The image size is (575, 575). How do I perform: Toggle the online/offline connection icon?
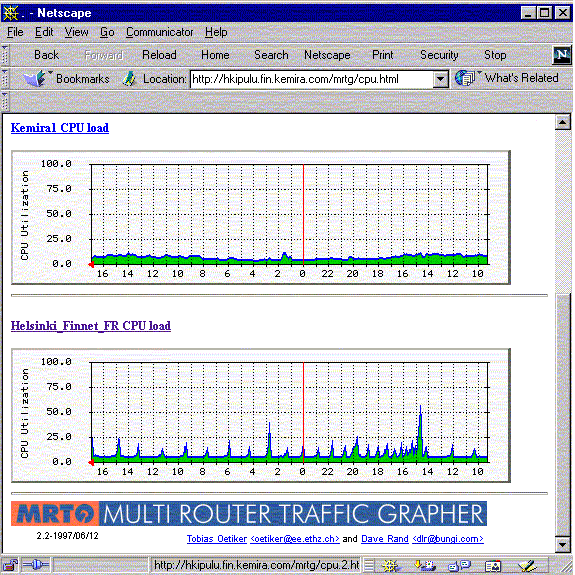click(36, 565)
